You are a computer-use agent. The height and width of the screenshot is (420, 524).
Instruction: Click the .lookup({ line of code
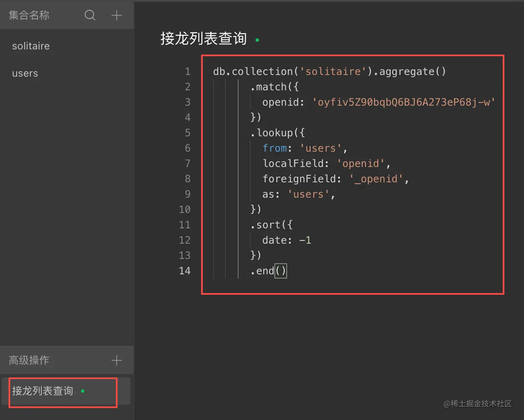click(x=277, y=133)
